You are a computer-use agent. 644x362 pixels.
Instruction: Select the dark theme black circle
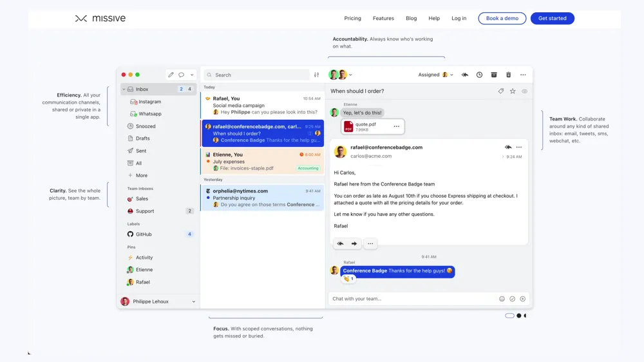point(519,316)
